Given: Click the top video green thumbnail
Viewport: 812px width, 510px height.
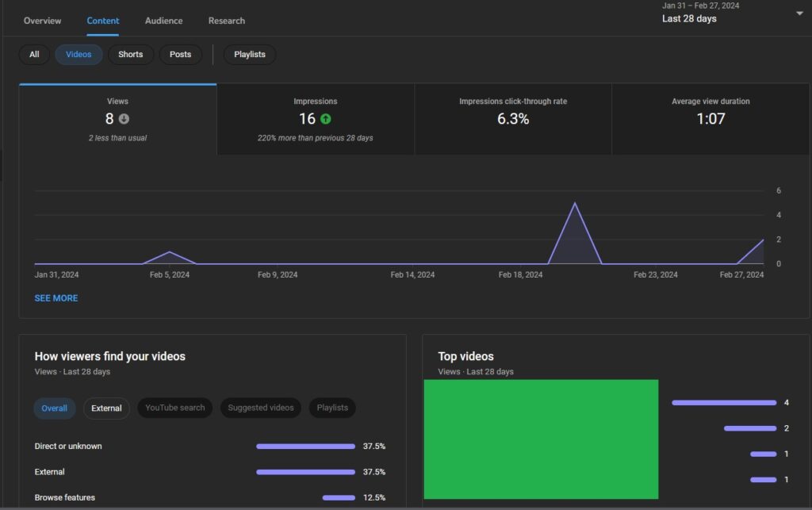Looking at the screenshot, I should 541,439.
